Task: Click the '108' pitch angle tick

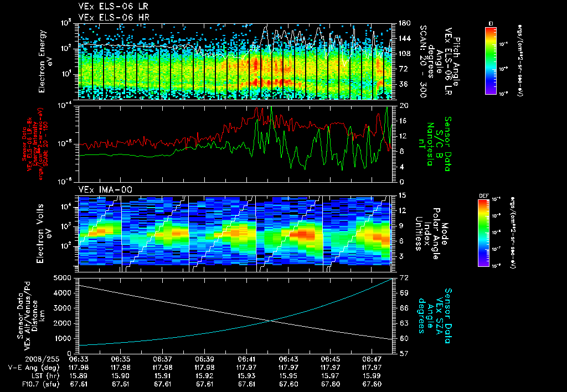Action: click(x=404, y=54)
